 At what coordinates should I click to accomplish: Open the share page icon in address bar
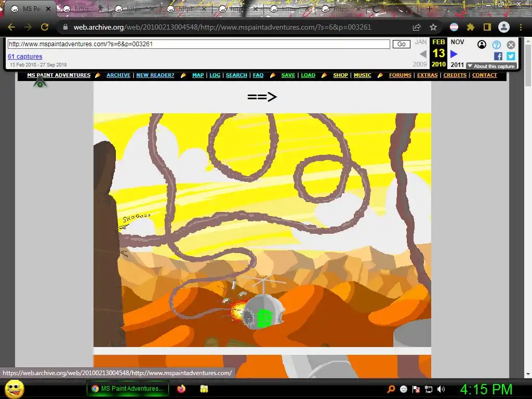(417, 28)
